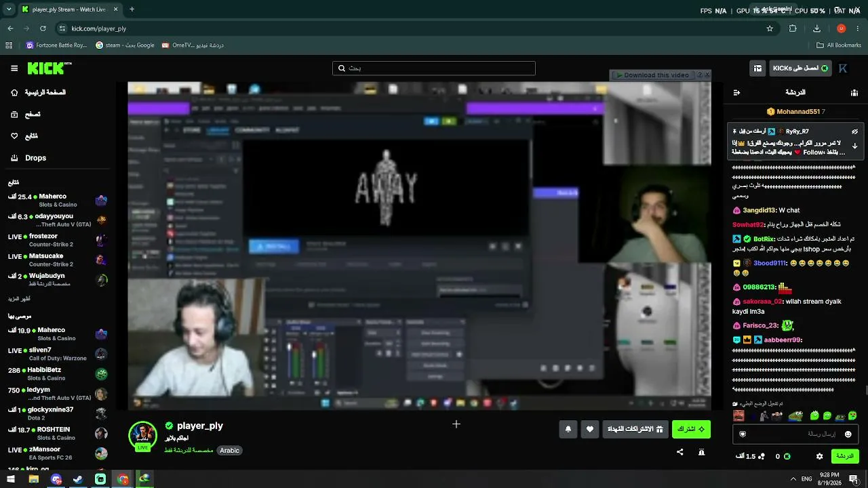Screen dimensions: 868x488
Task: Click the KICKs balance icon
Action: [787, 457]
